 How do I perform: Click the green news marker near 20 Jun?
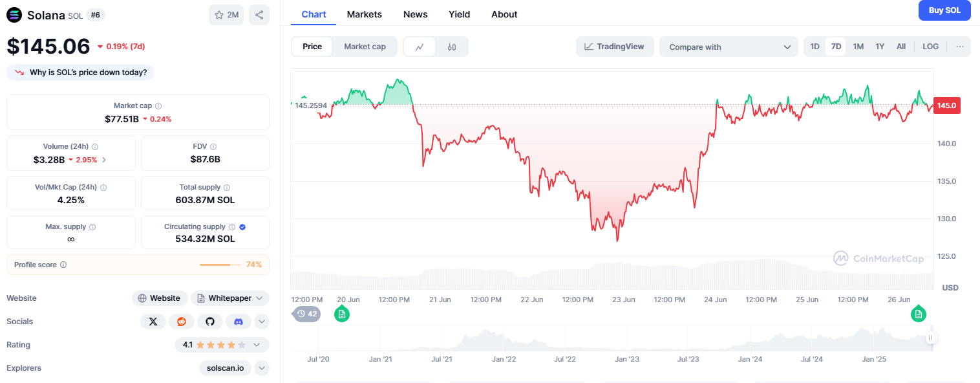click(x=342, y=314)
